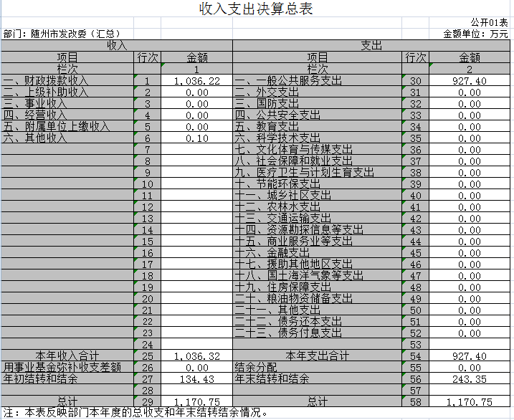Click the 金额单位：万元 cell
The height and width of the screenshot is (420, 514).
pos(475,33)
